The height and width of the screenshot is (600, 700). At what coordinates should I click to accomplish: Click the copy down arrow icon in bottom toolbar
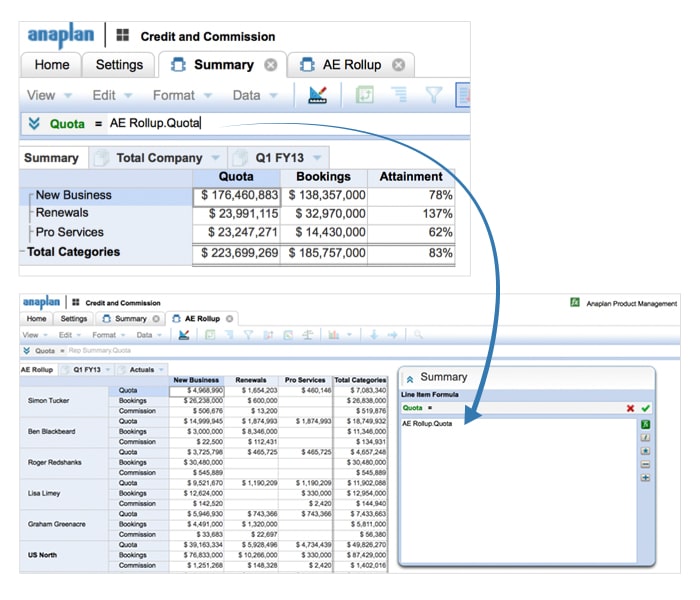(374, 335)
